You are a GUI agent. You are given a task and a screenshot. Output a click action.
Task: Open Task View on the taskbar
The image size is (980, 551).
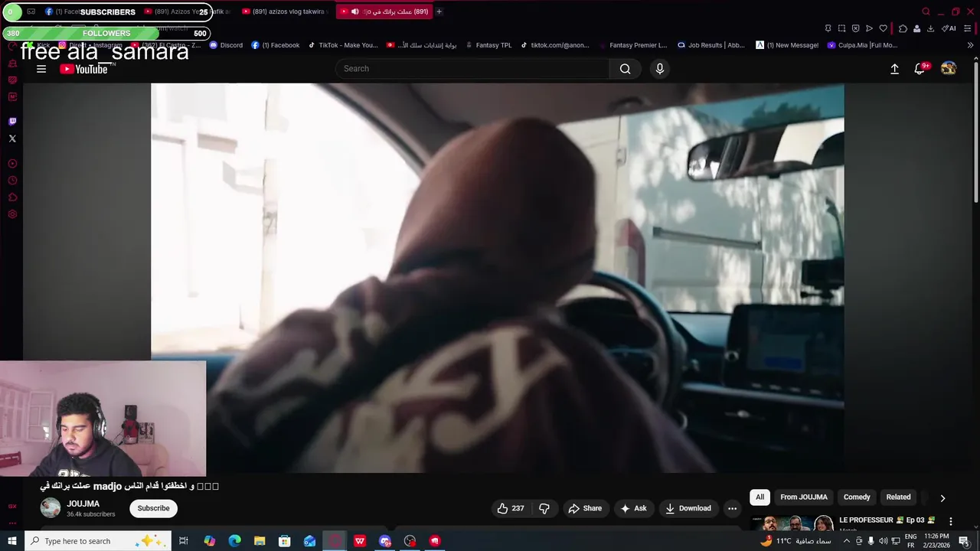click(184, 541)
